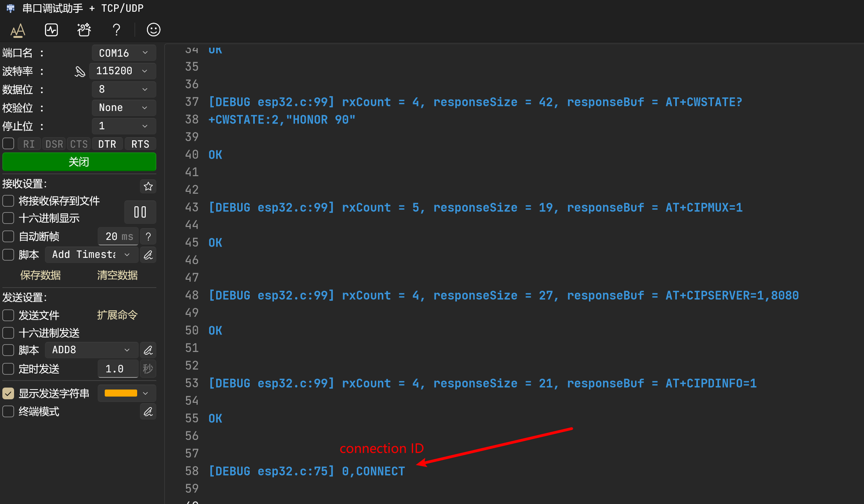Enable 发送文件 checkbox
The height and width of the screenshot is (504, 864).
click(8, 315)
